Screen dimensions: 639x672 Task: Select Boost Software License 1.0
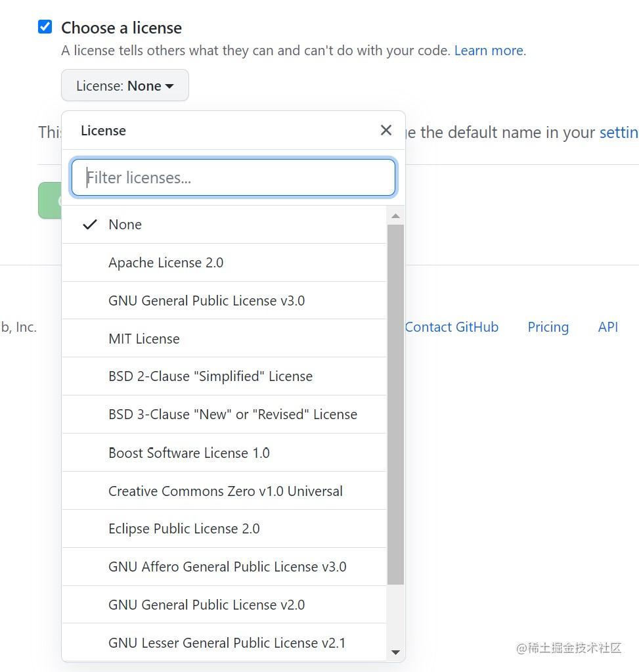pyautogui.click(x=189, y=453)
